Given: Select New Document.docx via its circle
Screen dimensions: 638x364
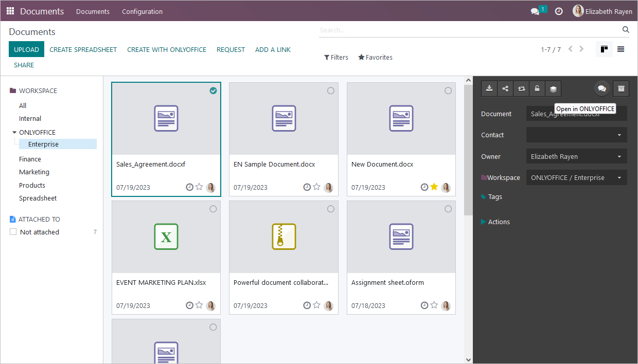Looking at the screenshot, I should click(x=448, y=90).
